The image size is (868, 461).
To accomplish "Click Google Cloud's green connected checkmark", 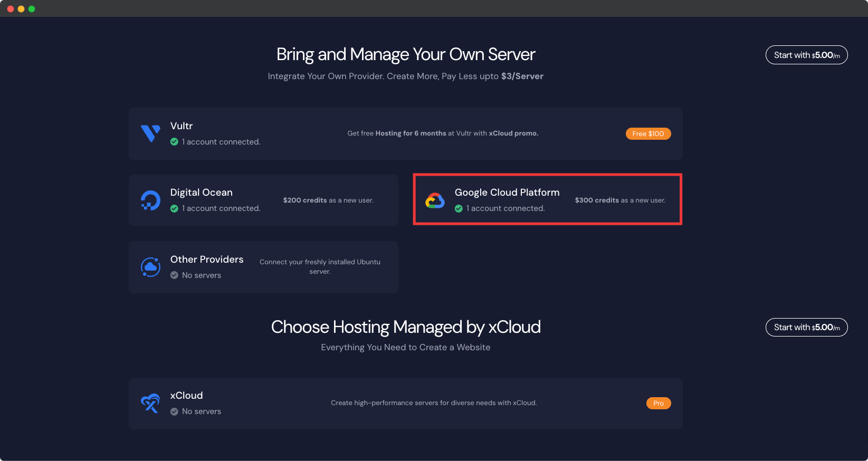I will [x=459, y=208].
